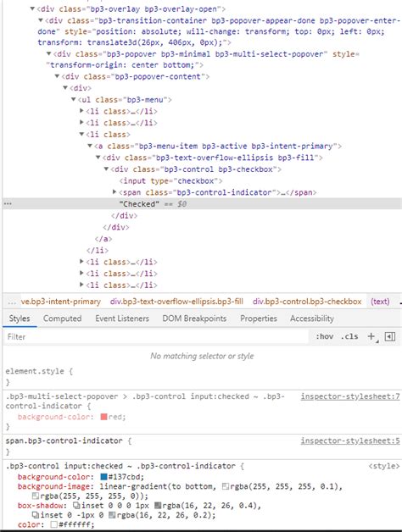Switch to the Styles tab

click(20, 319)
